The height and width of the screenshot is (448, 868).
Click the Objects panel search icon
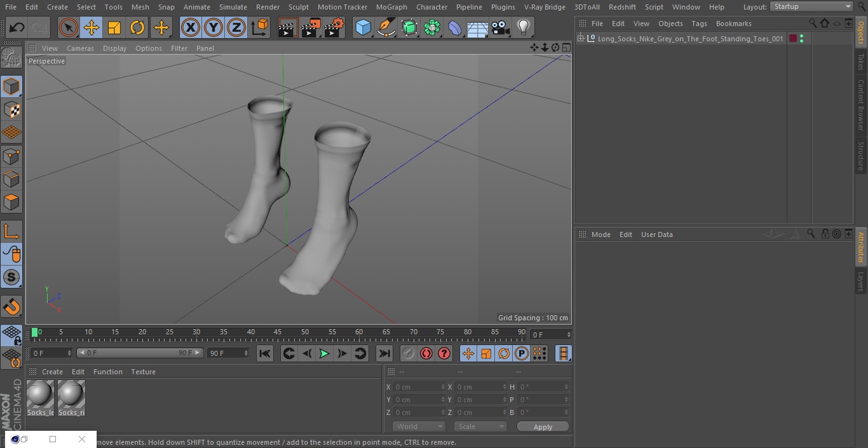pos(813,24)
